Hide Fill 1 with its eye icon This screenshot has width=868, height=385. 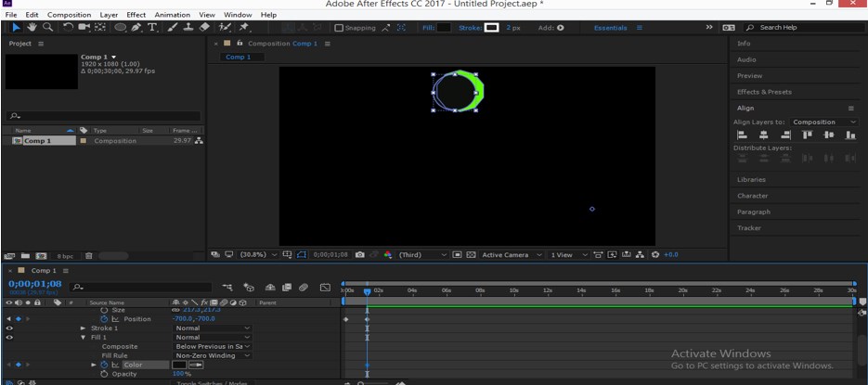coord(9,338)
